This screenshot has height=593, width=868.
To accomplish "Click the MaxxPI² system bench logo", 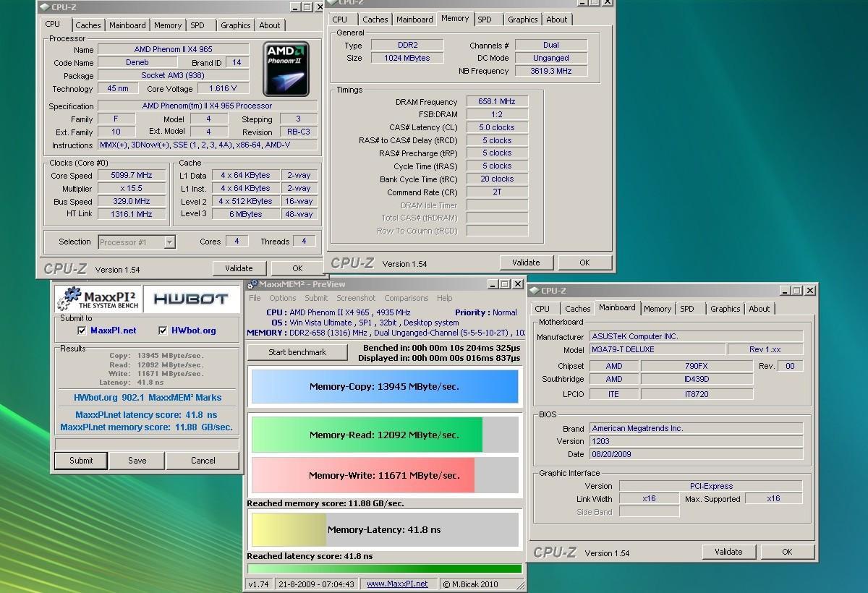I will [x=98, y=299].
